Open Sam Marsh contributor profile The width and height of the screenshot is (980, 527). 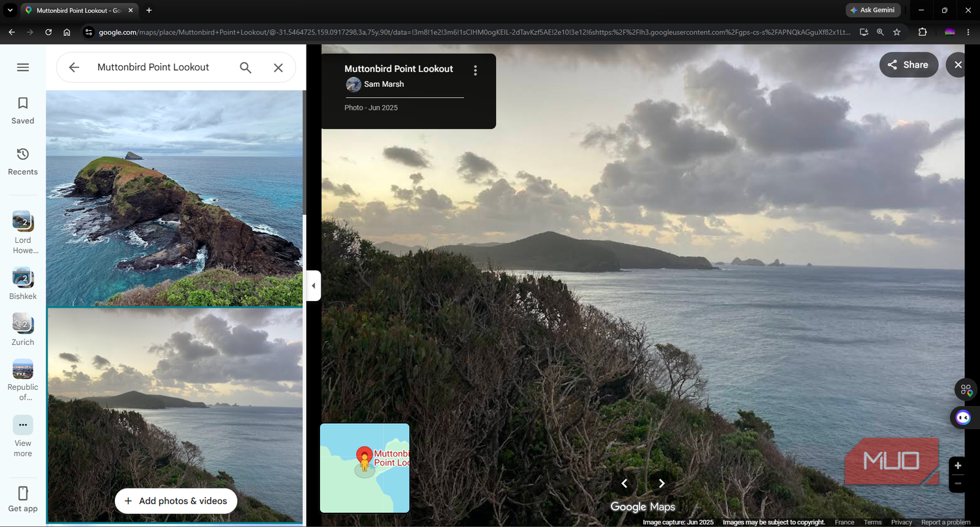[376, 84]
